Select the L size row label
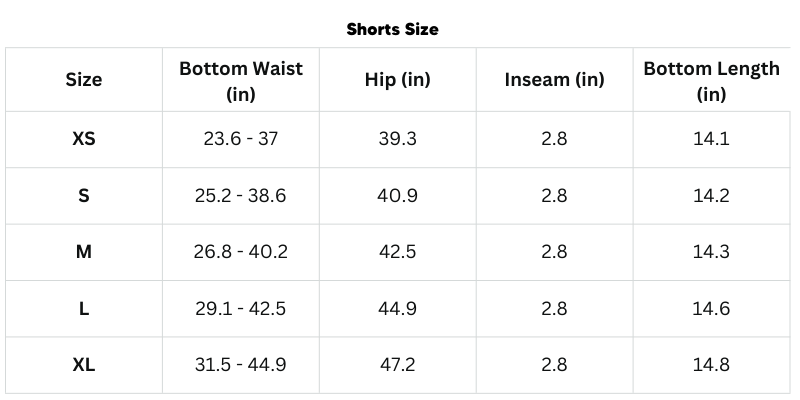800x400 pixels. pyautogui.click(x=84, y=309)
